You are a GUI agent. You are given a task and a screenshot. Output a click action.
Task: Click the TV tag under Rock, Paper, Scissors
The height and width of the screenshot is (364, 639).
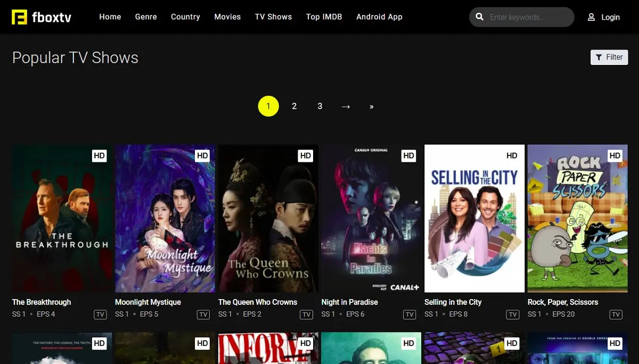(616, 315)
